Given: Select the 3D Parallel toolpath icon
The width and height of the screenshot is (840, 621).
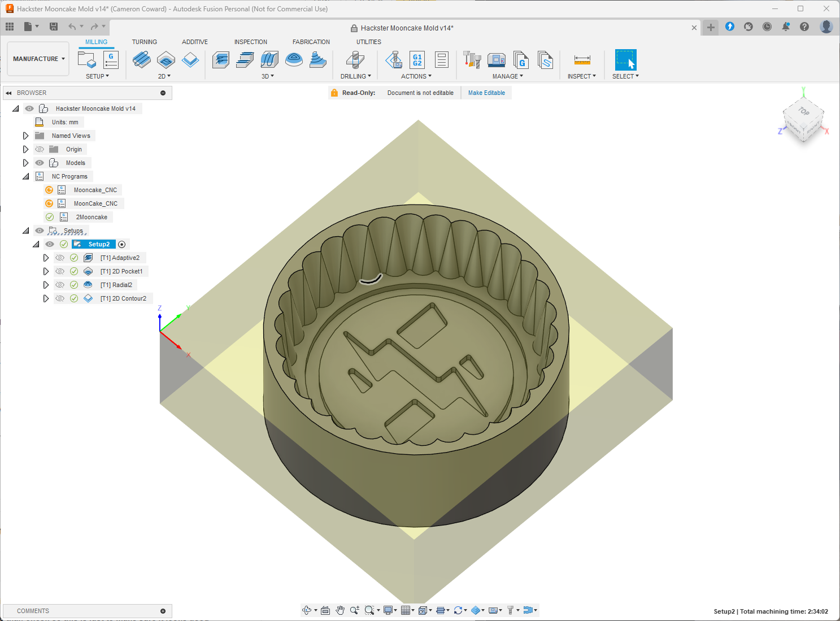Looking at the screenshot, I should [269, 59].
